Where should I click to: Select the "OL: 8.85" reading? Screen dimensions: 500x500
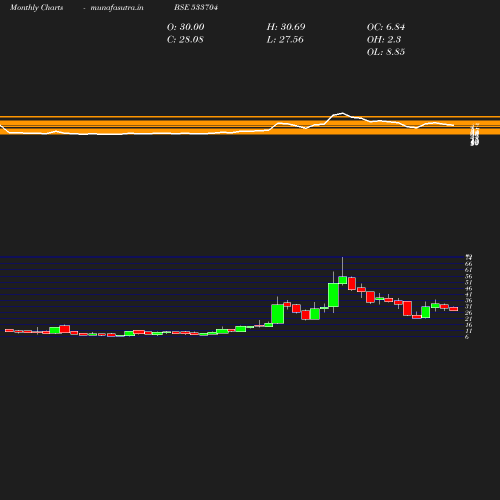point(386,52)
